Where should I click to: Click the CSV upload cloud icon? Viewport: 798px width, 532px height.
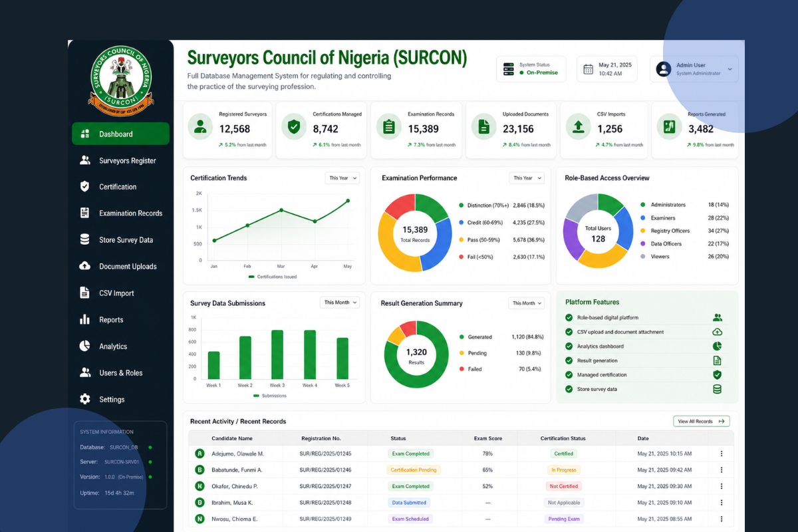(717, 332)
